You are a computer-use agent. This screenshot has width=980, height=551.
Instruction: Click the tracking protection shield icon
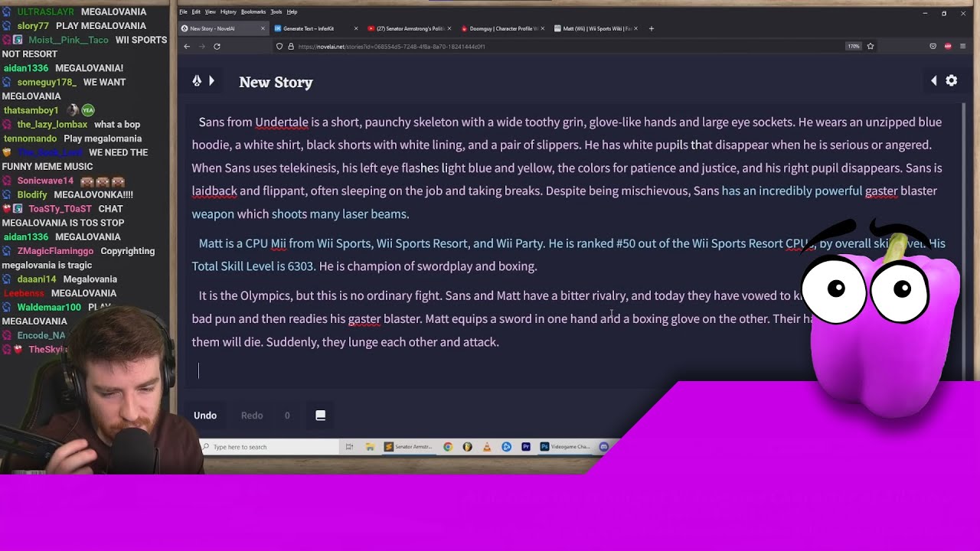point(279,46)
